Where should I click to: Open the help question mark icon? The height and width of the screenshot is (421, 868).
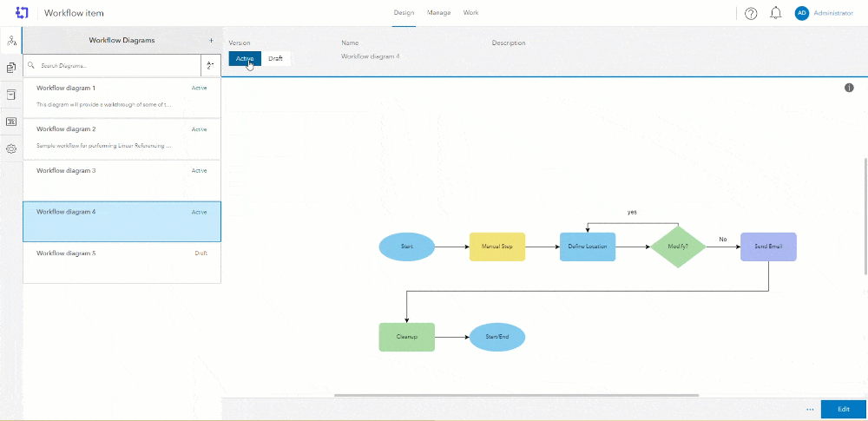point(751,14)
